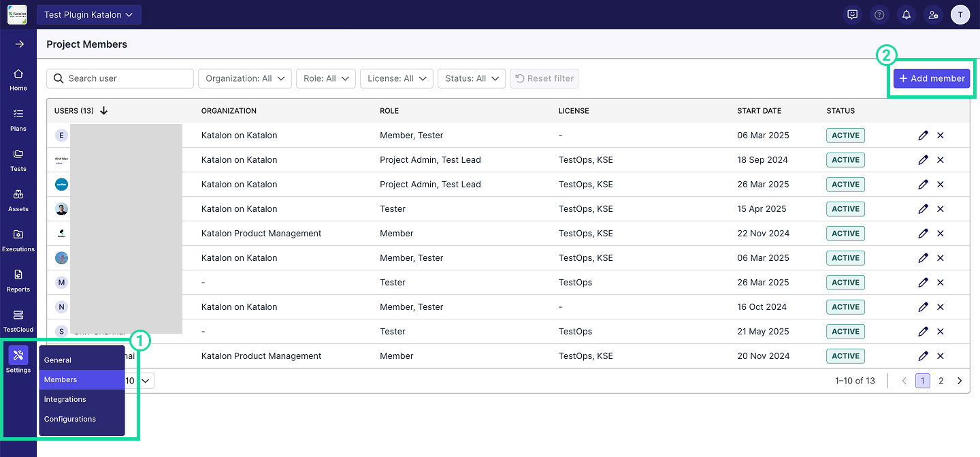The image size is (980, 457).
Task: Go to Tests in sidebar
Action: [x=18, y=159]
